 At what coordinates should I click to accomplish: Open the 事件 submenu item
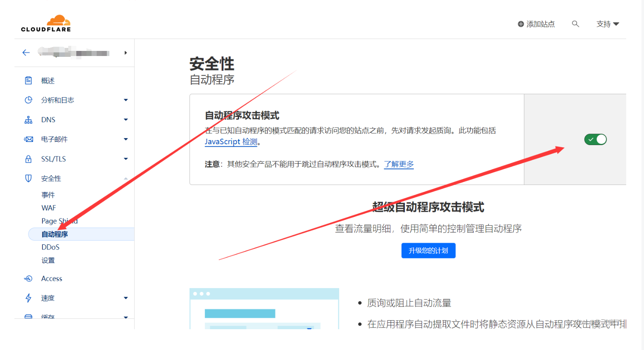[48, 195]
